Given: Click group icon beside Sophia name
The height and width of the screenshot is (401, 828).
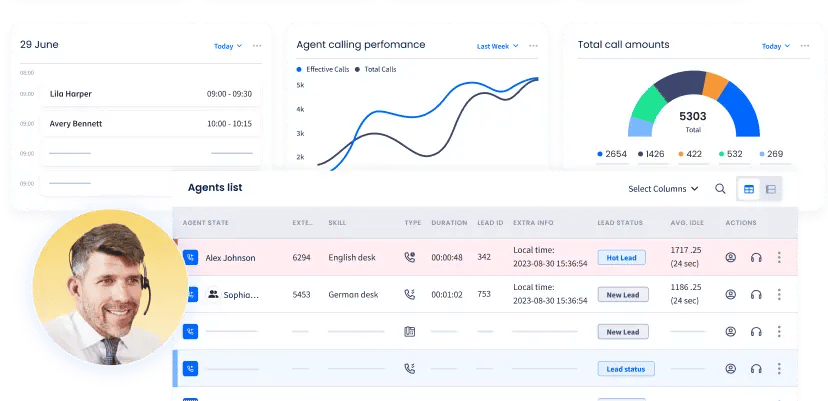Looking at the screenshot, I should [x=213, y=295].
